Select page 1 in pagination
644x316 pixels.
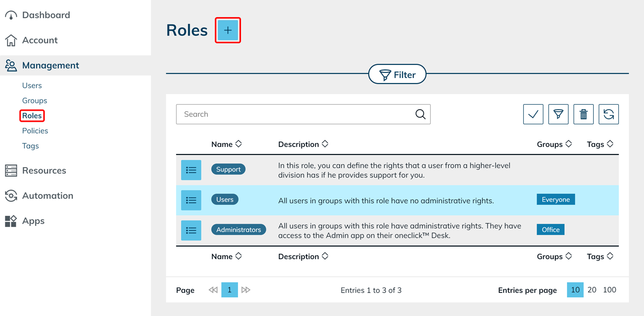pos(229,290)
